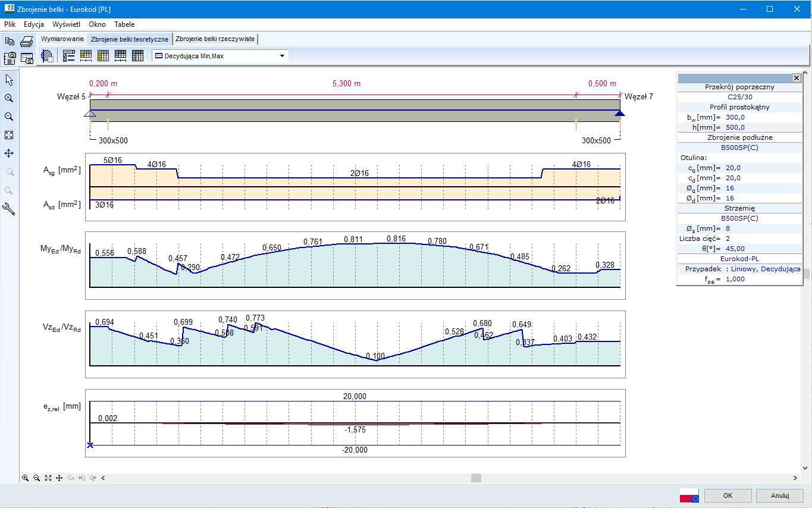Click the hatched cross-section icon in toolbar
The image size is (812, 508).
(47, 56)
